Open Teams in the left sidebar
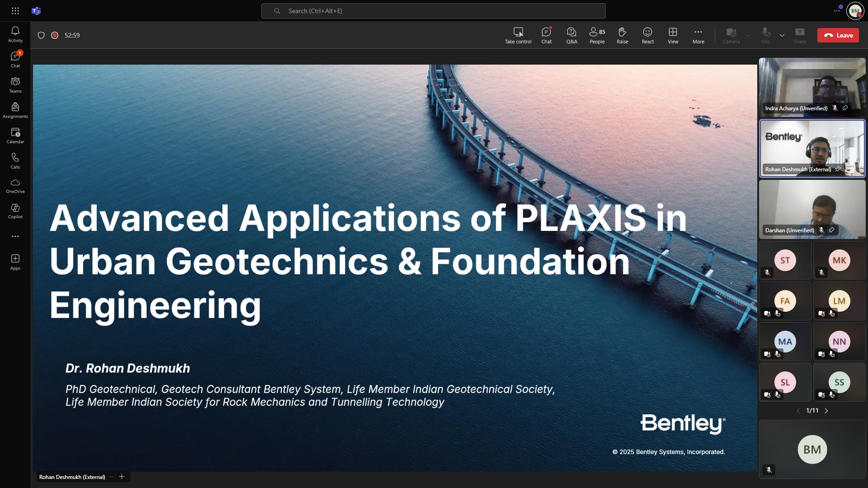This screenshot has width=868, height=488. click(15, 85)
